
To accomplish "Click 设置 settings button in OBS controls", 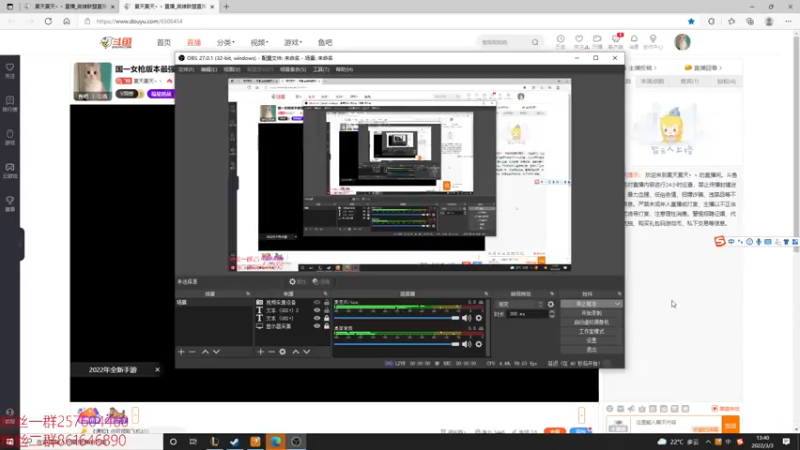I will (591, 340).
